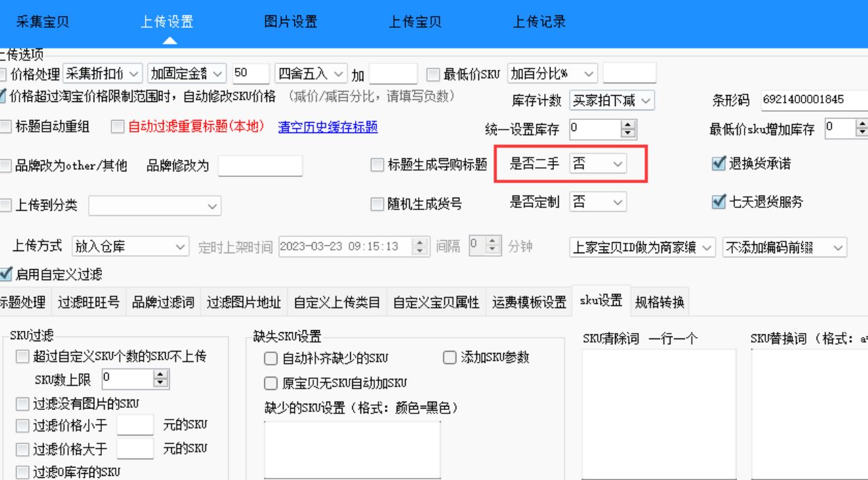Open the 规格转换 sub-tab

coord(659,302)
